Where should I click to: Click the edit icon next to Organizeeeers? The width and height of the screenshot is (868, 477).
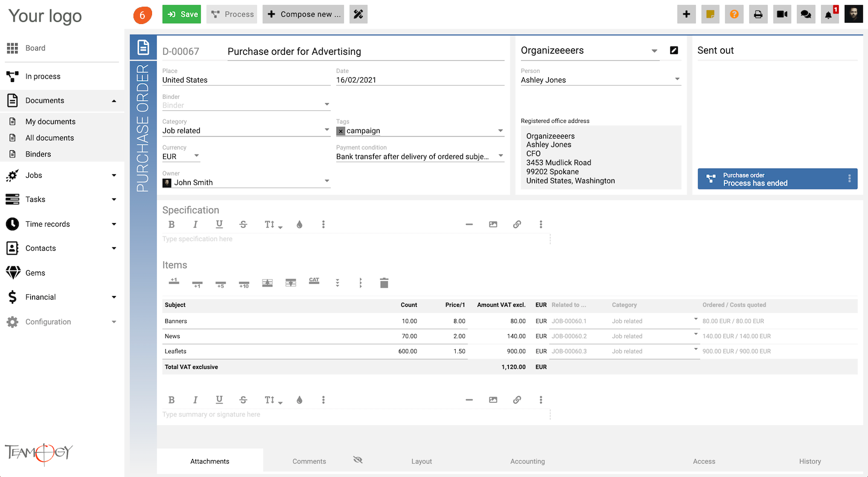click(674, 51)
